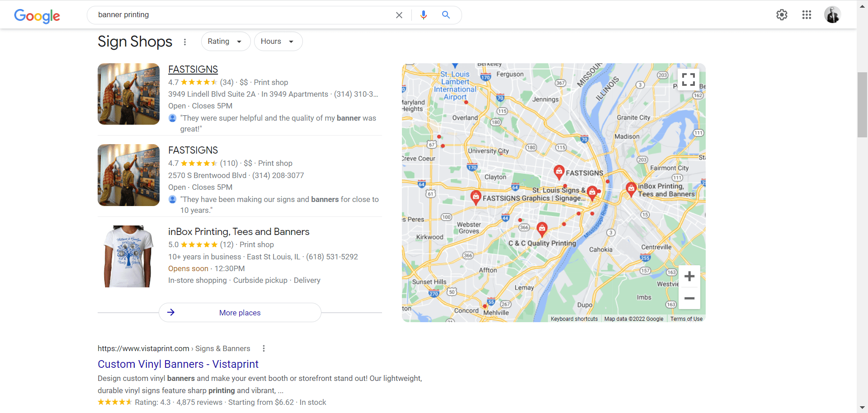Zoom in on the map
The width and height of the screenshot is (868, 413).
pyautogui.click(x=689, y=276)
